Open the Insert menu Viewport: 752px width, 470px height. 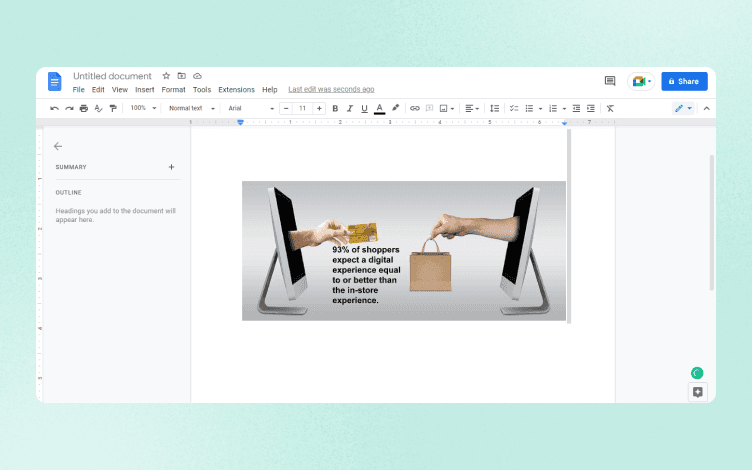coord(144,90)
